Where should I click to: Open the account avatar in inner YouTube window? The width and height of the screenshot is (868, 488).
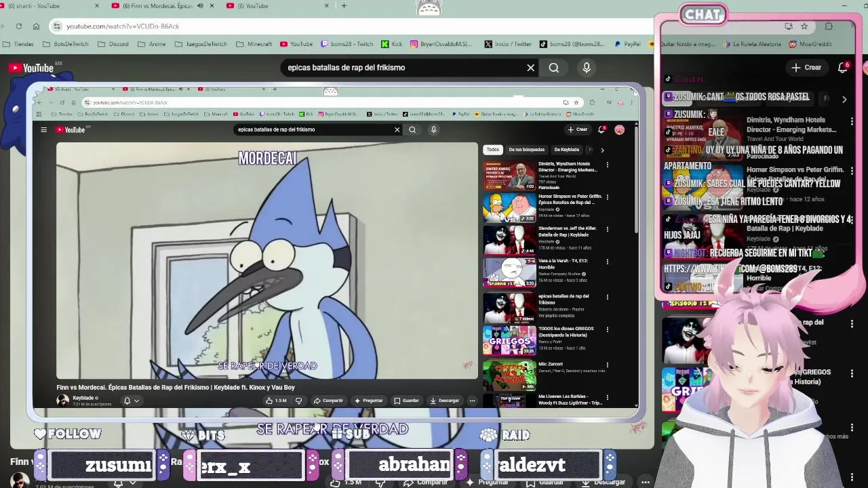[x=619, y=129]
